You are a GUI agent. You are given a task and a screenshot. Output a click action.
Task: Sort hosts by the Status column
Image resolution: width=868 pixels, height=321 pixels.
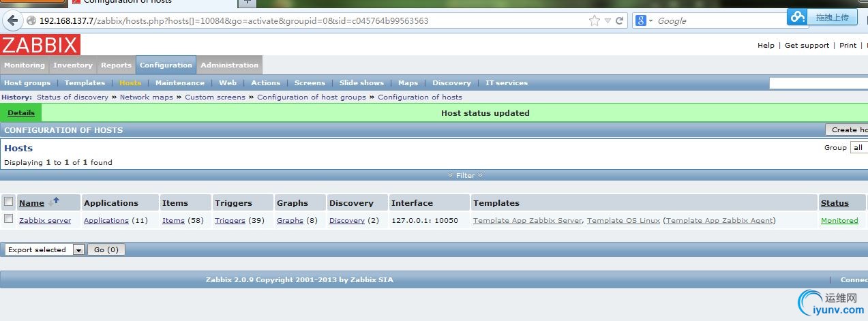(835, 203)
